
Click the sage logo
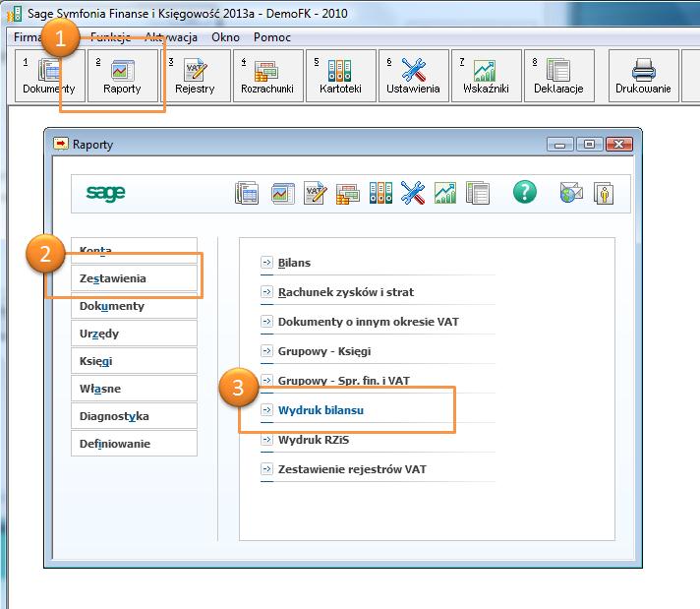[x=106, y=193]
